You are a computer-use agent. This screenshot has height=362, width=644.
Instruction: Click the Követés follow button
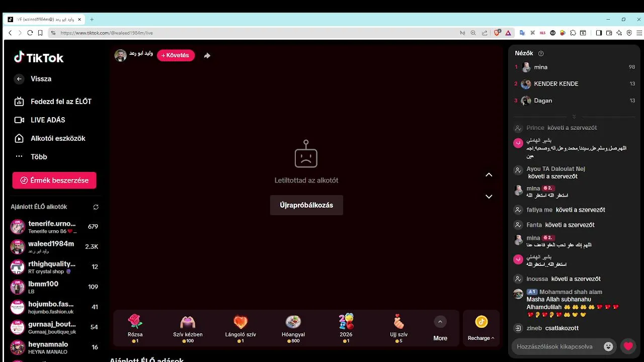coord(176,55)
